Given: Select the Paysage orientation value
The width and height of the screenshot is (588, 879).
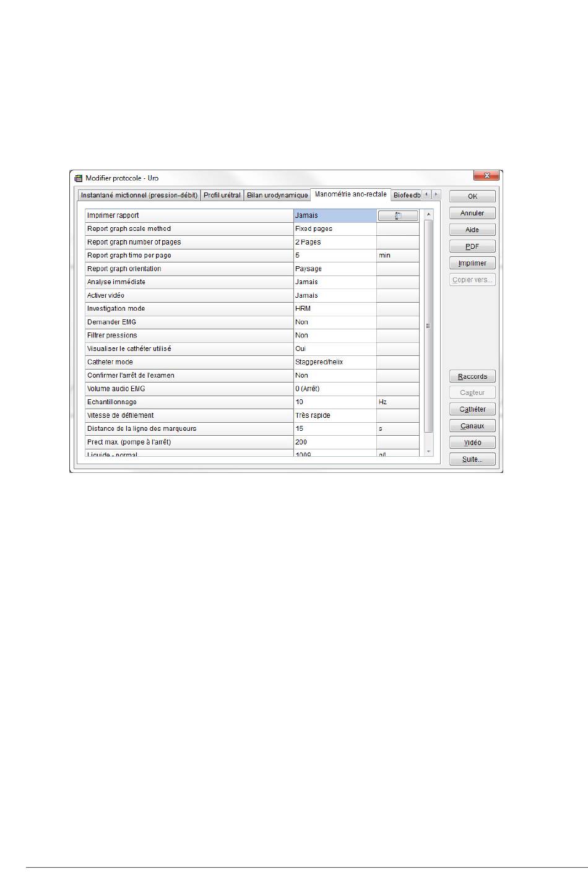Looking at the screenshot, I should point(335,269).
